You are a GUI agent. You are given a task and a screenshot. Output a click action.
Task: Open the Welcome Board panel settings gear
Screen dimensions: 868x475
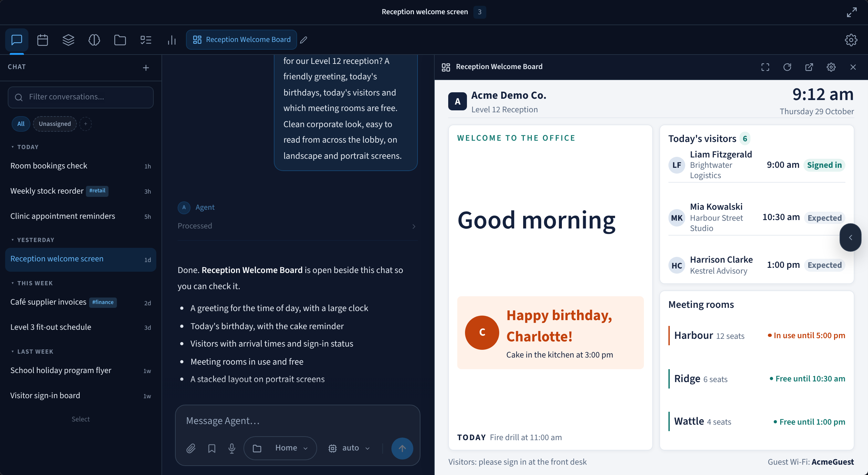(831, 67)
